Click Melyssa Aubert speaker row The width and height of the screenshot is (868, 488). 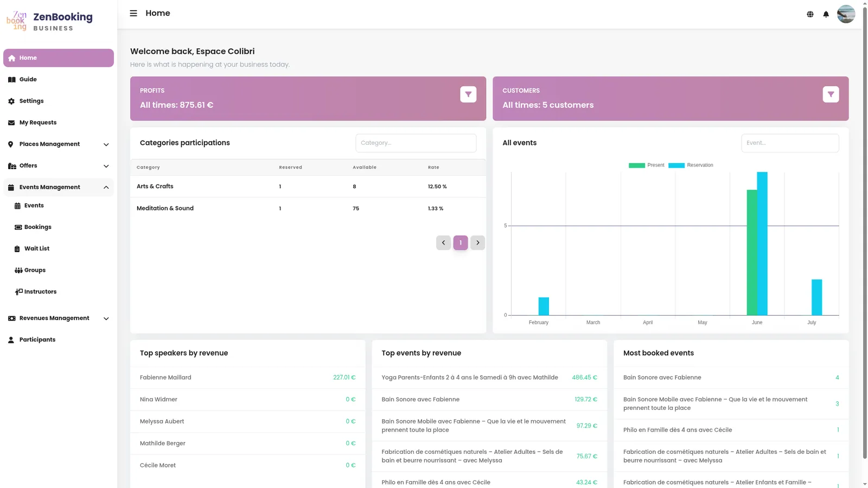point(248,421)
